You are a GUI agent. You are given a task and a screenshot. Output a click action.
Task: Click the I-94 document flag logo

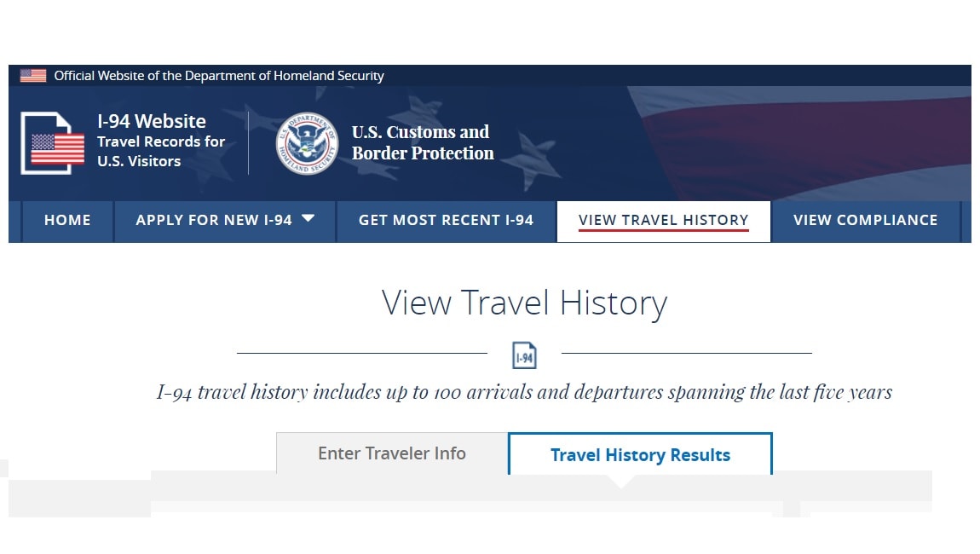pos(53,143)
